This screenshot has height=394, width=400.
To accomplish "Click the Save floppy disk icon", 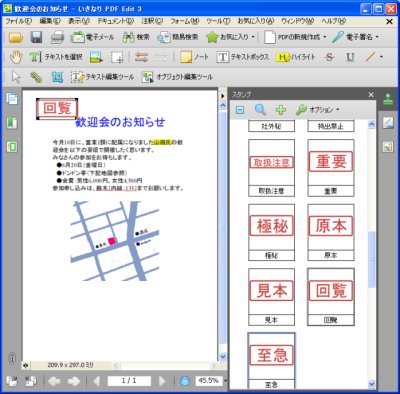I will (36, 37).
